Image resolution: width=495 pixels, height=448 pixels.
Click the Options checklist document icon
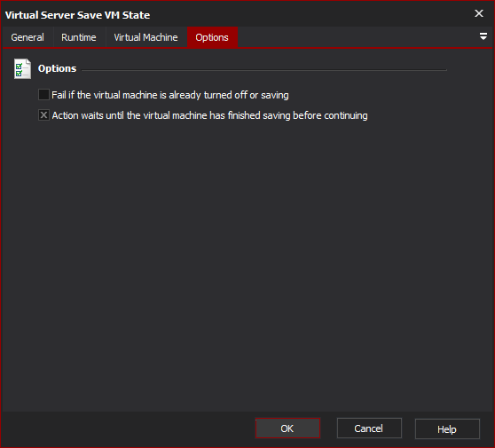coord(22,69)
